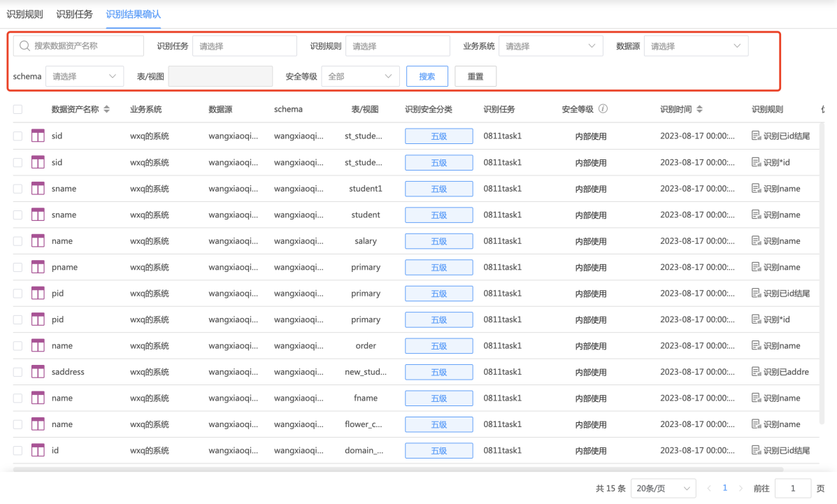Click table icon of the salary name row

click(38, 240)
